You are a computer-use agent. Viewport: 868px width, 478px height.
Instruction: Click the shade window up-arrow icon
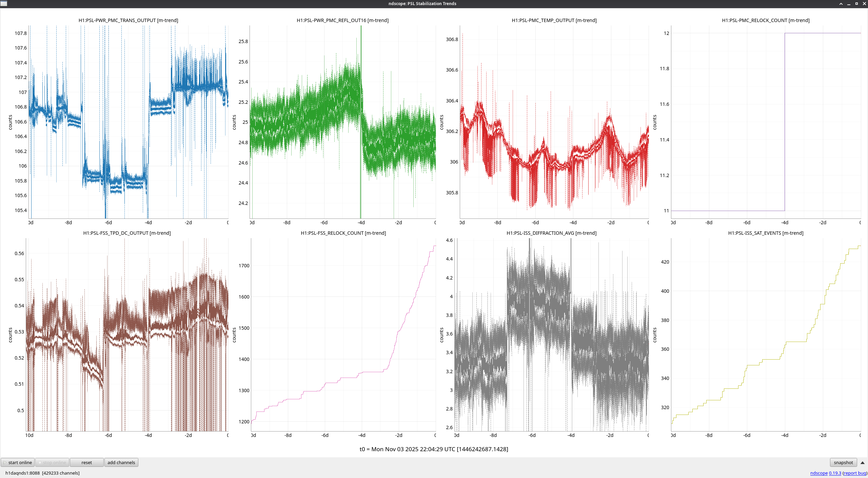tap(841, 4)
